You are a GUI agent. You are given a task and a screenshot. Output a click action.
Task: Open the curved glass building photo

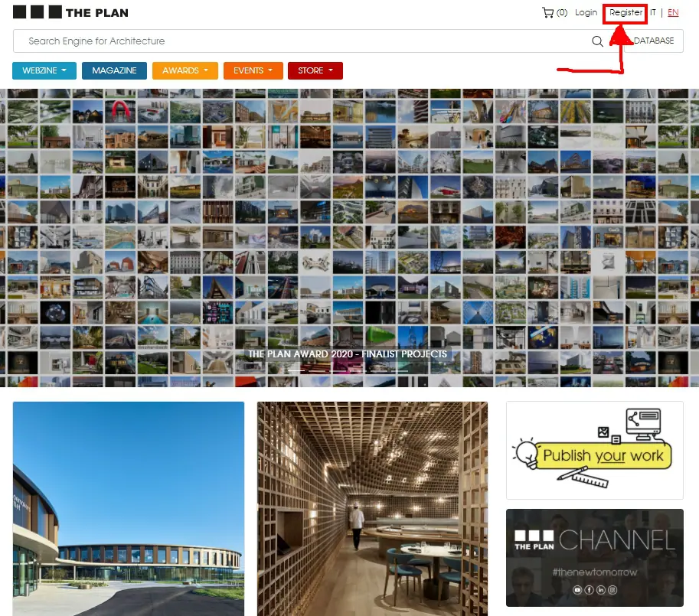pos(129,509)
